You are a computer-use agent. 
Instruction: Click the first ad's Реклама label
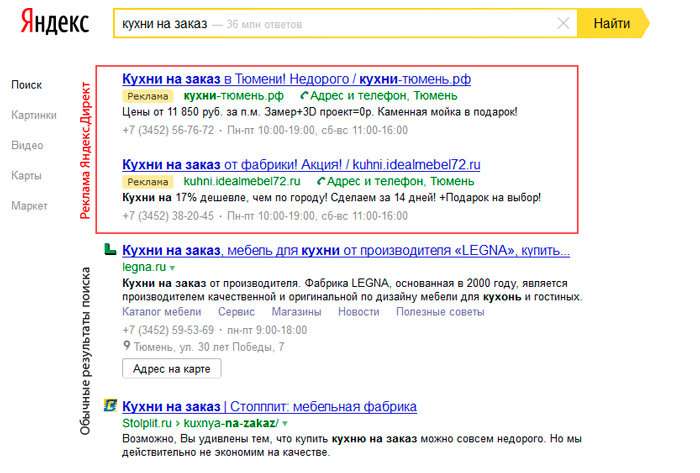(148, 96)
